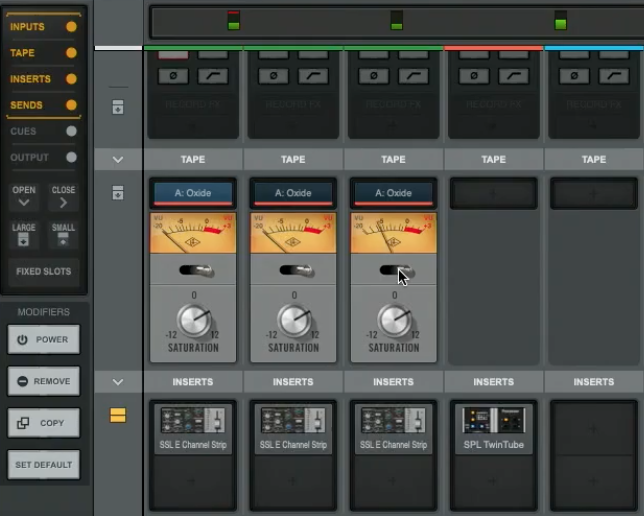Image resolution: width=644 pixels, height=516 pixels.
Task: Open the SSL E Channel Strip on the first channel
Action: click(x=193, y=428)
